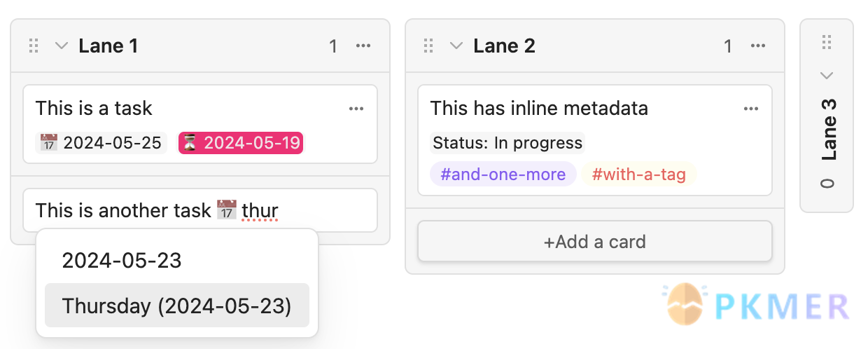The image size is (868, 349).
Task: Open the #with-a-tag tag
Action: pos(639,174)
